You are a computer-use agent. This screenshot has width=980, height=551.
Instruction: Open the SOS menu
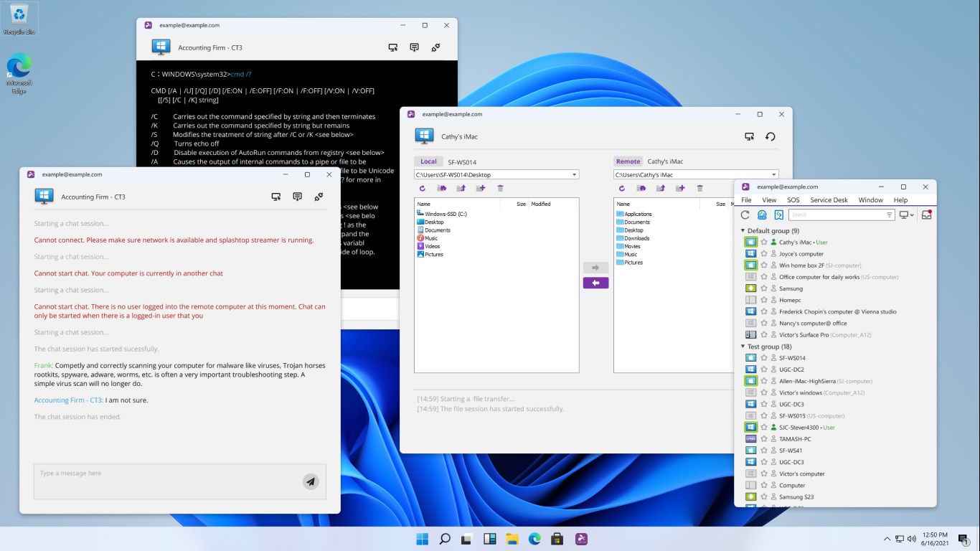coord(793,199)
